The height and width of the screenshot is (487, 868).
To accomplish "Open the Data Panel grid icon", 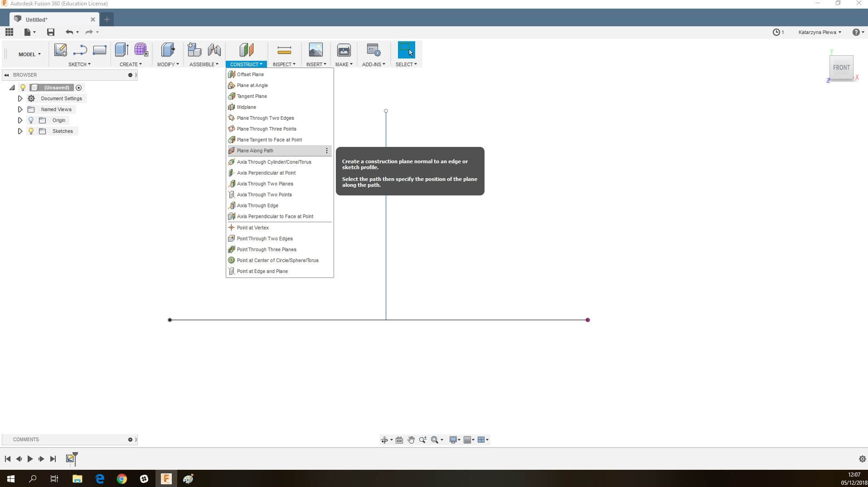I will click(x=9, y=32).
